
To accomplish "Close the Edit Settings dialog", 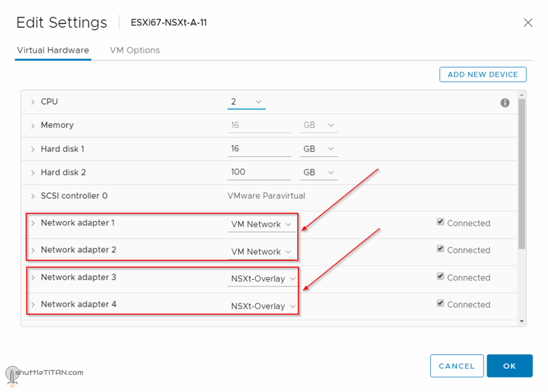I will 528,23.
